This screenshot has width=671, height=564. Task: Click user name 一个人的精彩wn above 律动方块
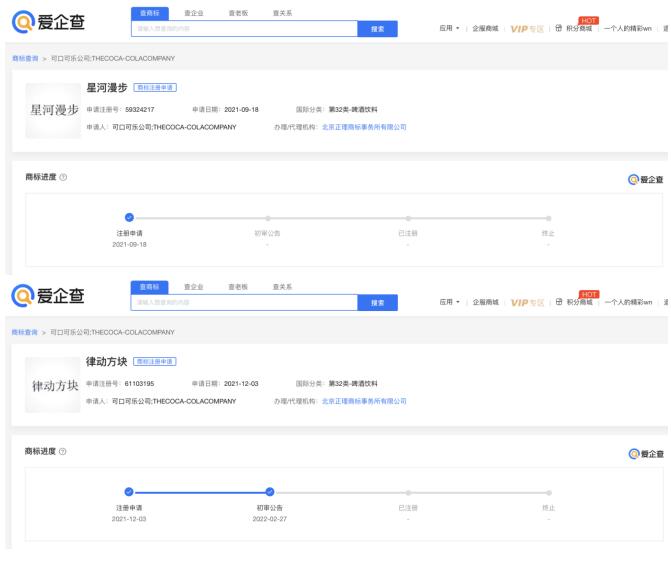628,302
